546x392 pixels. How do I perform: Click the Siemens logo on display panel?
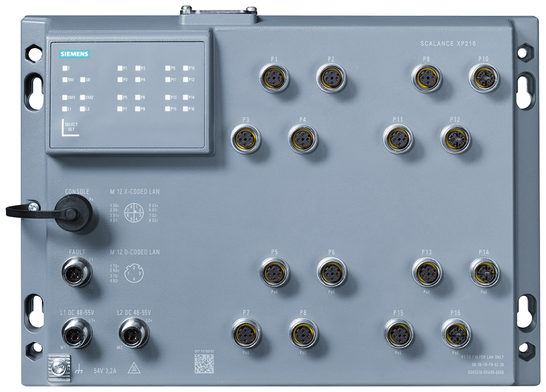[74, 54]
